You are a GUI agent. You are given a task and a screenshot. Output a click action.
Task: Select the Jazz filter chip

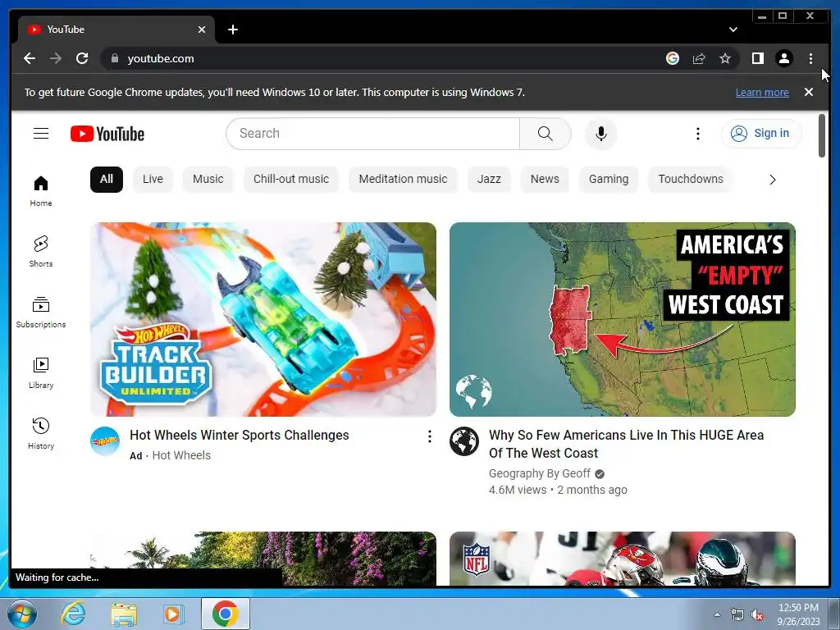pyautogui.click(x=489, y=179)
